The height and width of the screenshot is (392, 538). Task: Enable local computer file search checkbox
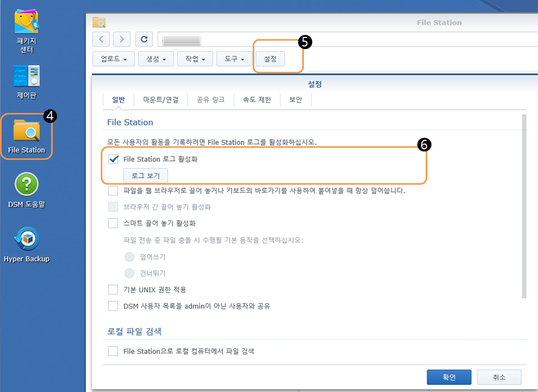pyautogui.click(x=113, y=351)
